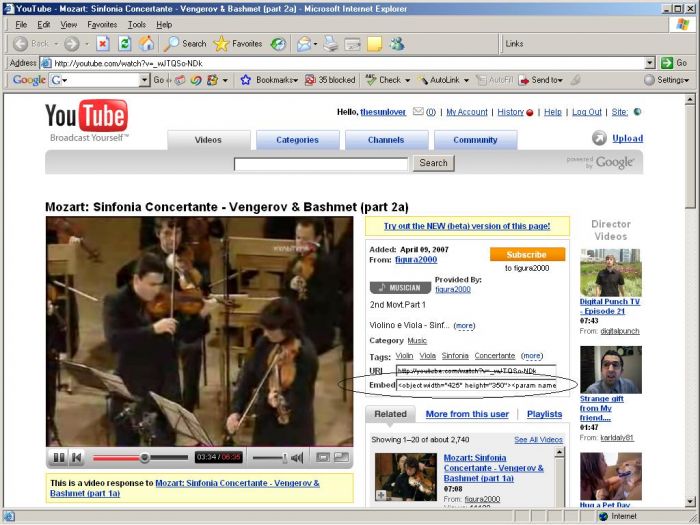Open the Edit menu
The width and height of the screenshot is (700, 525).
tap(43, 25)
